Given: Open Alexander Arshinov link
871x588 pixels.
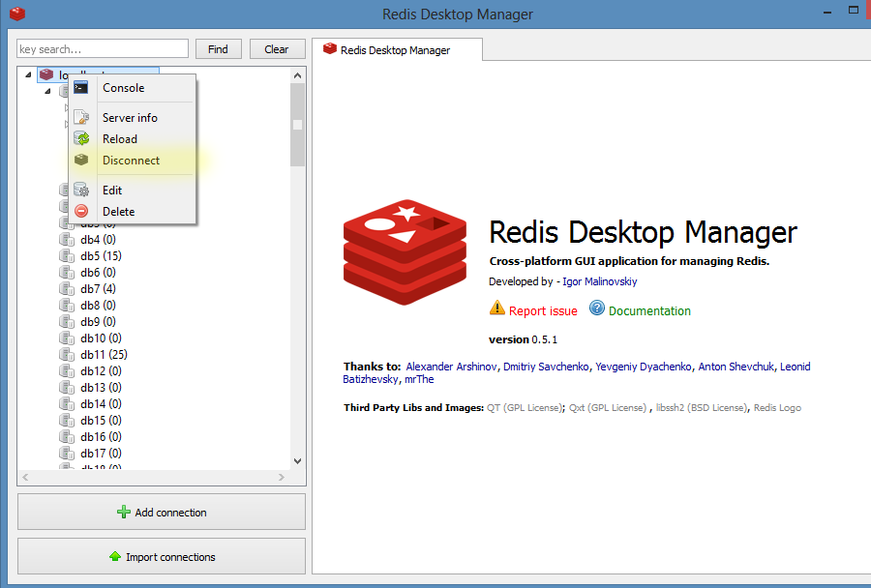Looking at the screenshot, I should coord(451,367).
